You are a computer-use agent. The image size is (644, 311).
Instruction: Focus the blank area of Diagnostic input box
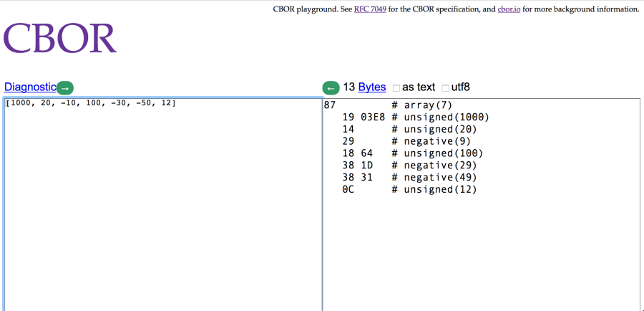point(162,215)
